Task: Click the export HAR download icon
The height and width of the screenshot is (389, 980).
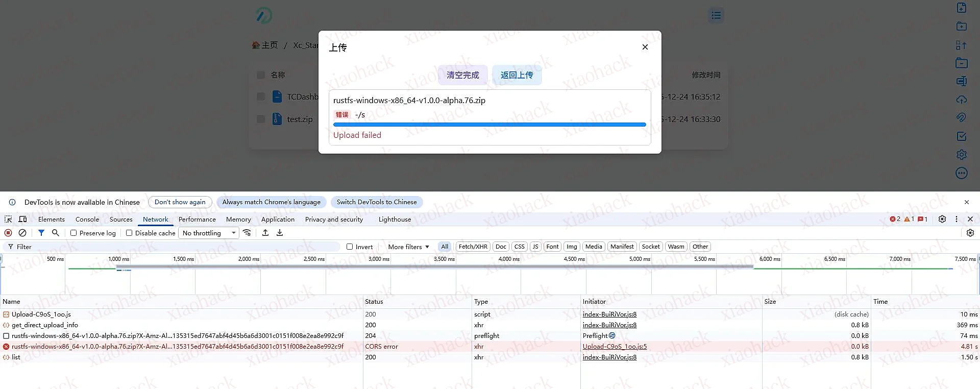Action: [280, 233]
